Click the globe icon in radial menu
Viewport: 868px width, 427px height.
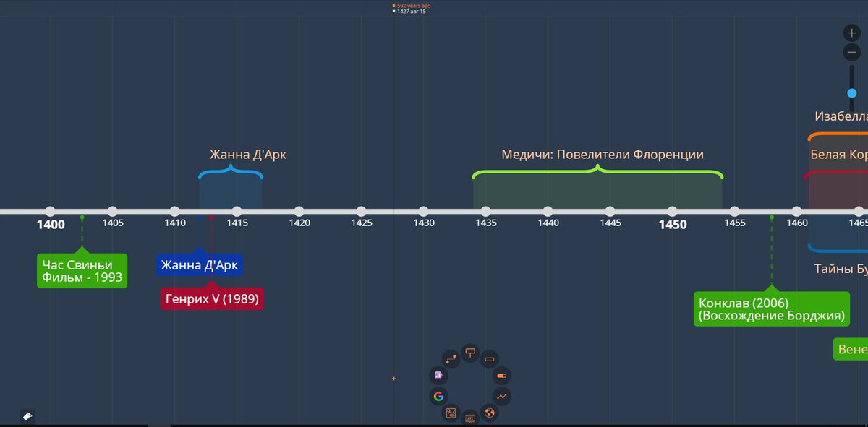click(490, 413)
